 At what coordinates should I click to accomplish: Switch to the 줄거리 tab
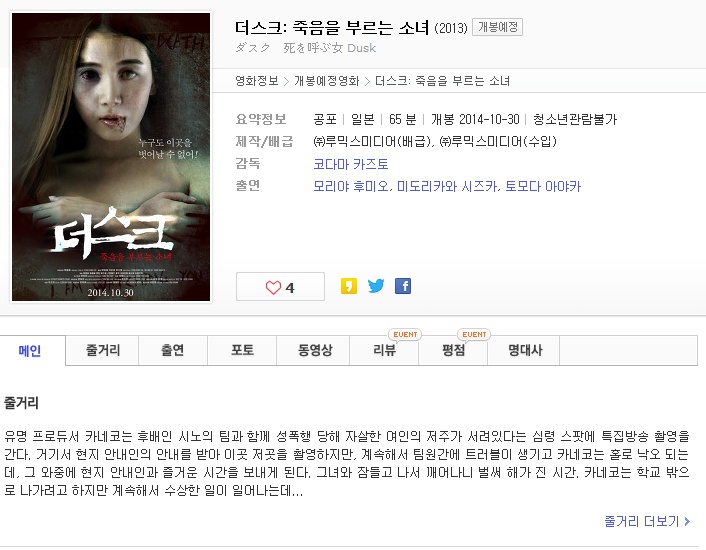pyautogui.click(x=103, y=350)
